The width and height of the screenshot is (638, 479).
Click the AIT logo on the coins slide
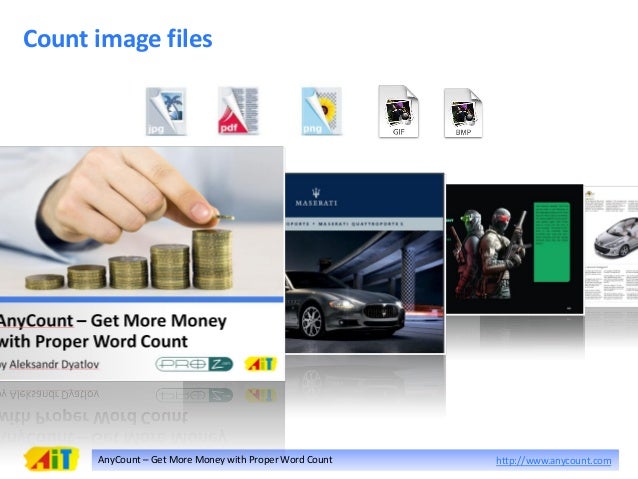coord(261,363)
